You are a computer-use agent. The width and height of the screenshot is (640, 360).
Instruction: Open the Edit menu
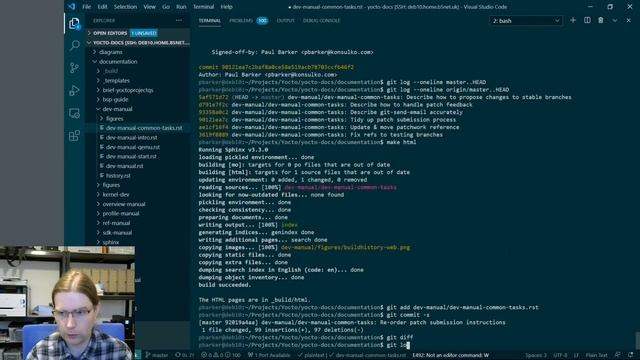coord(102,7)
